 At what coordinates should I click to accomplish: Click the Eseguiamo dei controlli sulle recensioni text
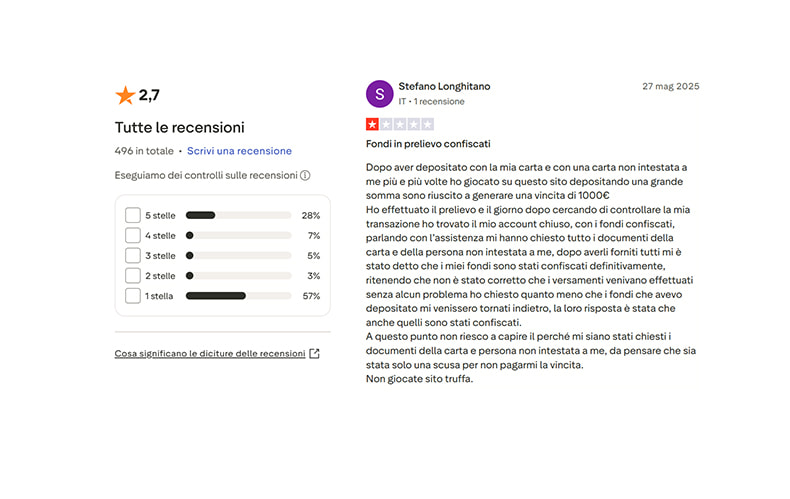pos(205,175)
